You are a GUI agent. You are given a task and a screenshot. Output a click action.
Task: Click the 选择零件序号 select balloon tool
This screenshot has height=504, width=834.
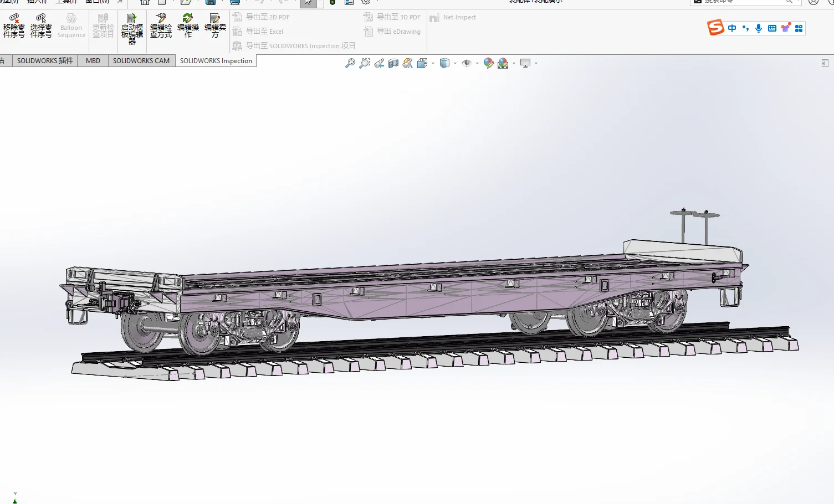(x=41, y=25)
